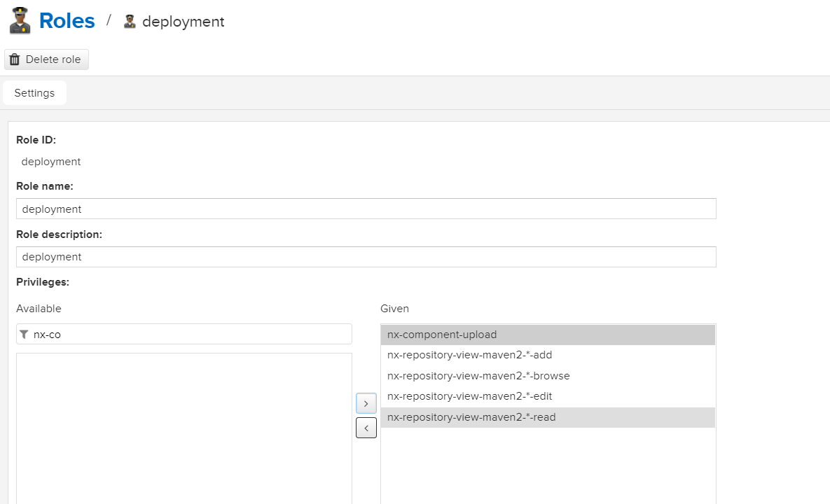The height and width of the screenshot is (504, 830).
Task: Click the Available privileges empty list box
Action: [184, 428]
